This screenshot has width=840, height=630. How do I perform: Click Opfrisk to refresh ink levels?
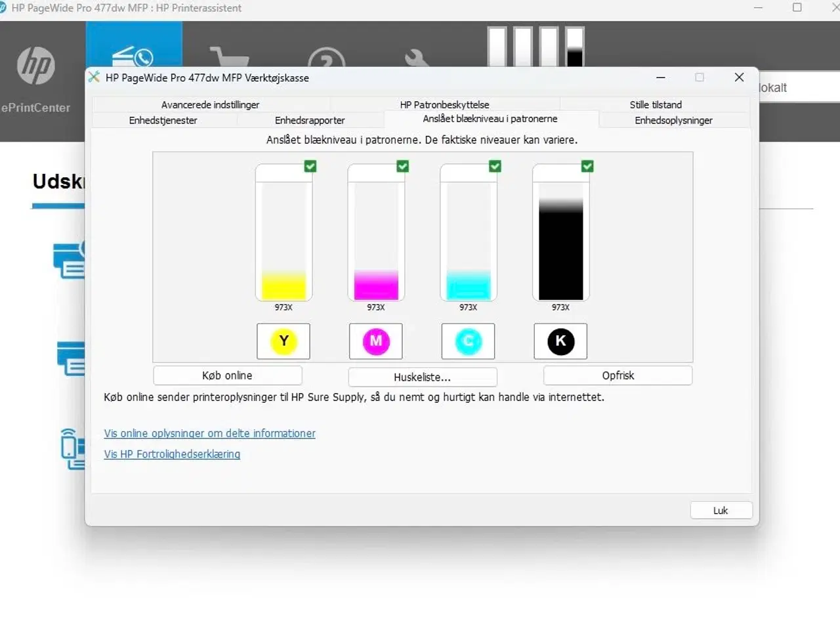pyautogui.click(x=618, y=375)
